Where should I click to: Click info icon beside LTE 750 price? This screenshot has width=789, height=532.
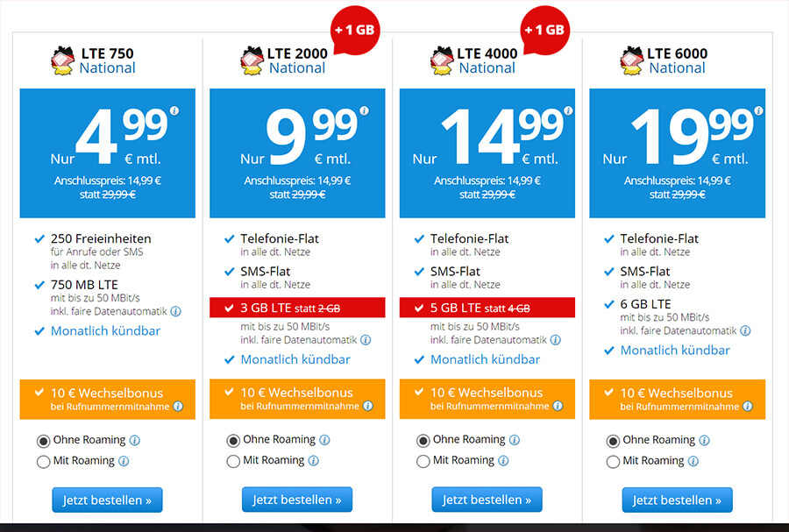pyautogui.click(x=174, y=110)
